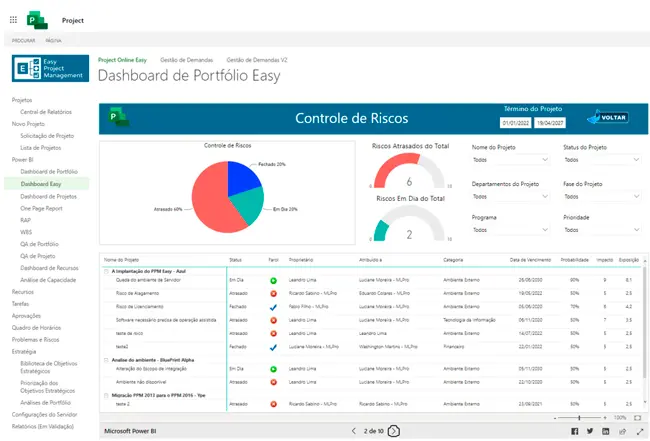Image resolution: width=650 pixels, height=441 pixels.
Task: Go to Project Online Easy navigation link
Action: (122, 60)
